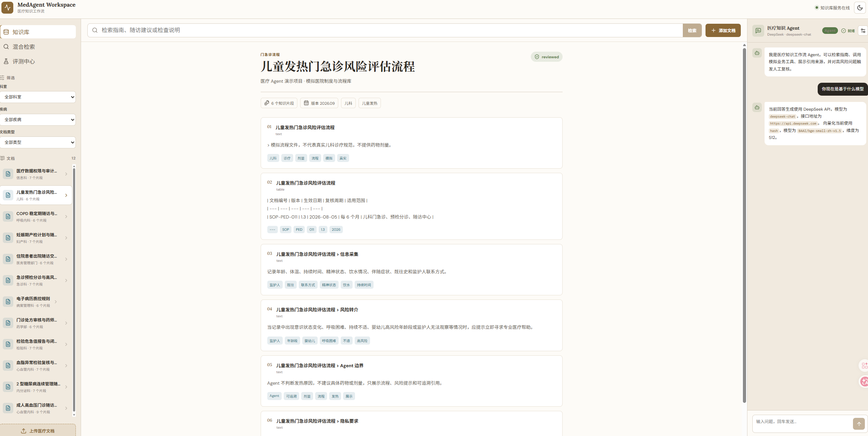Open 2 型糖尿病连续管理随 document

tap(36, 387)
